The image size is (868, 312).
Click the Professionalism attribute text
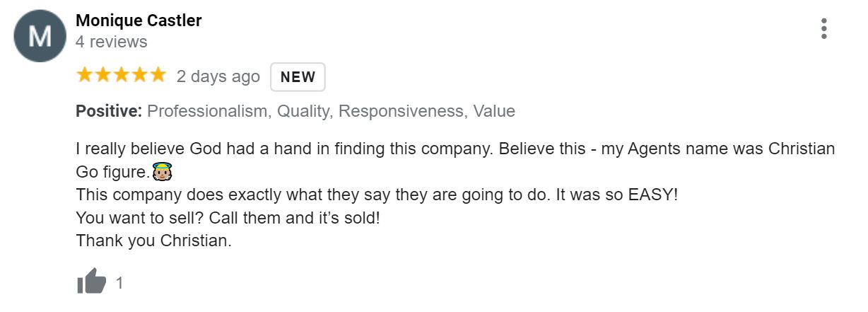(208, 111)
